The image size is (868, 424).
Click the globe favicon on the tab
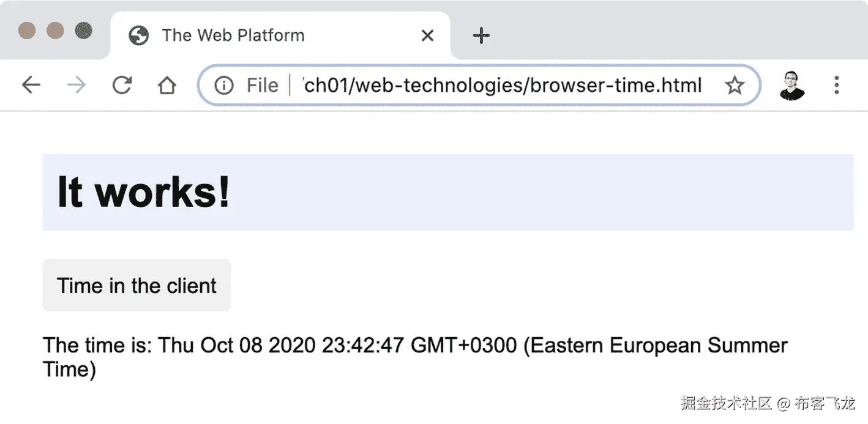pyautogui.click(x=139, y=35)
